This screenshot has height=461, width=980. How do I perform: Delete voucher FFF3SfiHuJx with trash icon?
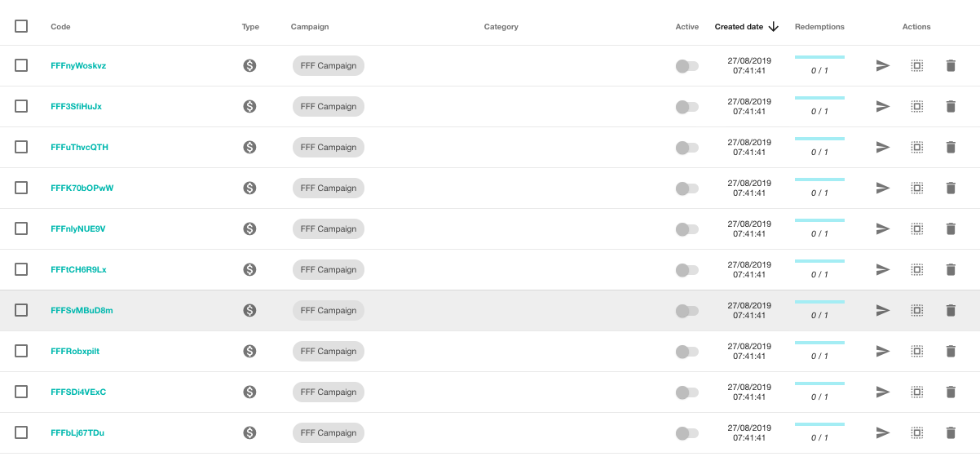pos(950,106)
